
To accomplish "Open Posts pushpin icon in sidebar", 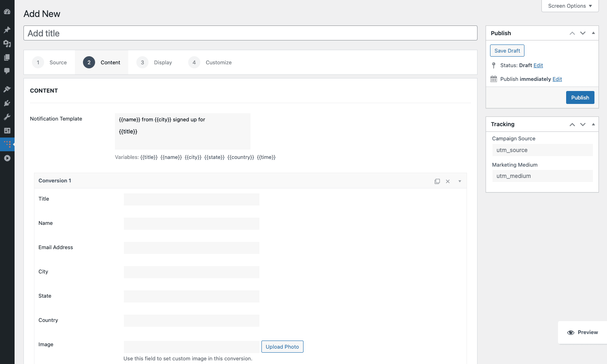I will [x=7, y=30].
